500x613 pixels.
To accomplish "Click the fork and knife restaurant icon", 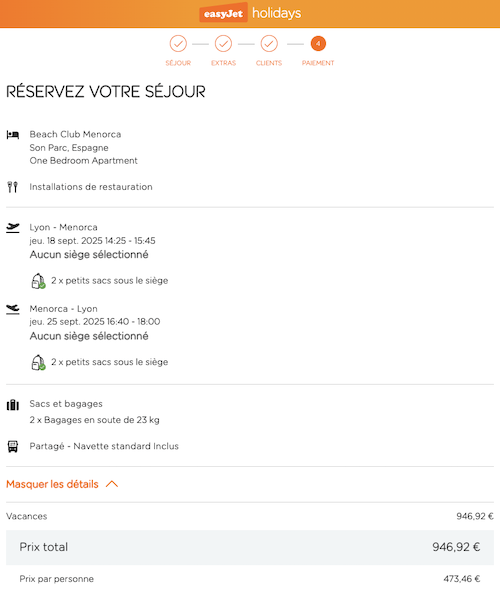I will pyautogui.click(x=13, y=187).
